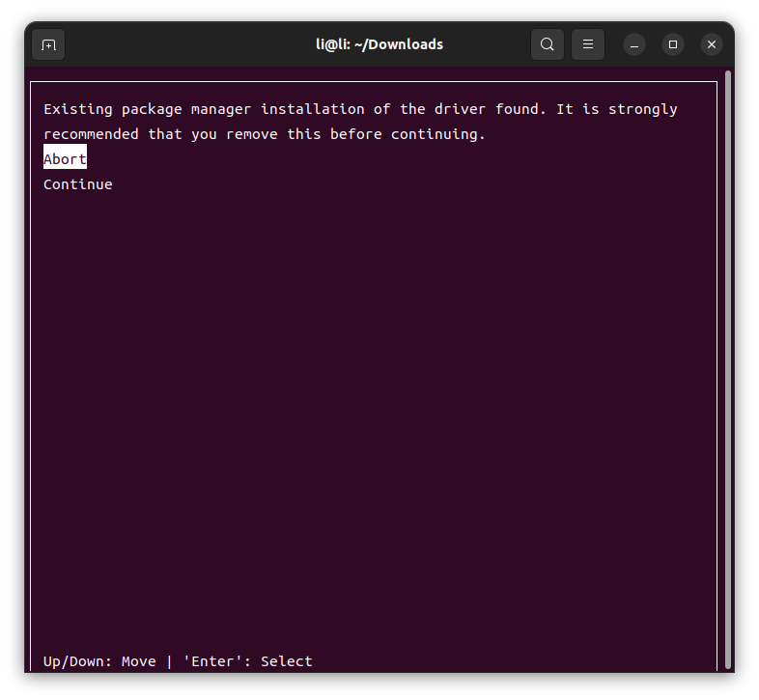Close the terminal window
The height and width of the screenshot is (700, 759).
pos(712,44)
